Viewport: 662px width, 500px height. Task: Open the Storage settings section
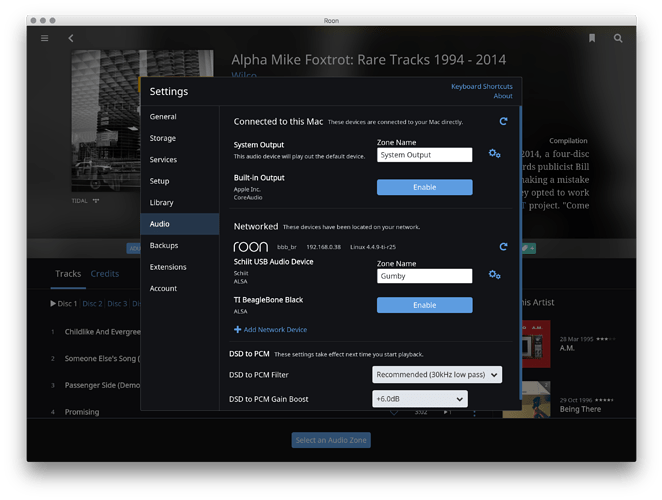pos(180,139)
